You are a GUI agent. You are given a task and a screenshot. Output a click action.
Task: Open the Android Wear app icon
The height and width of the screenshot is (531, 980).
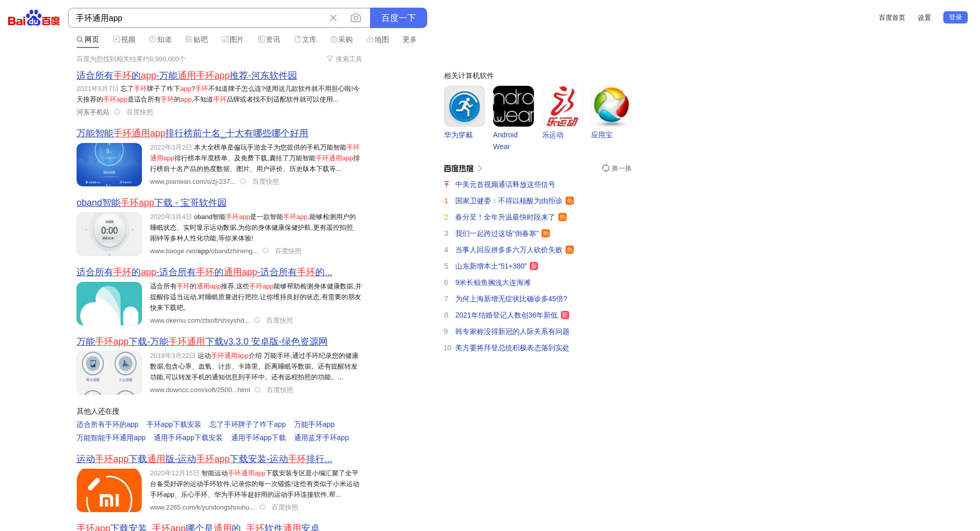coord(513,106)
